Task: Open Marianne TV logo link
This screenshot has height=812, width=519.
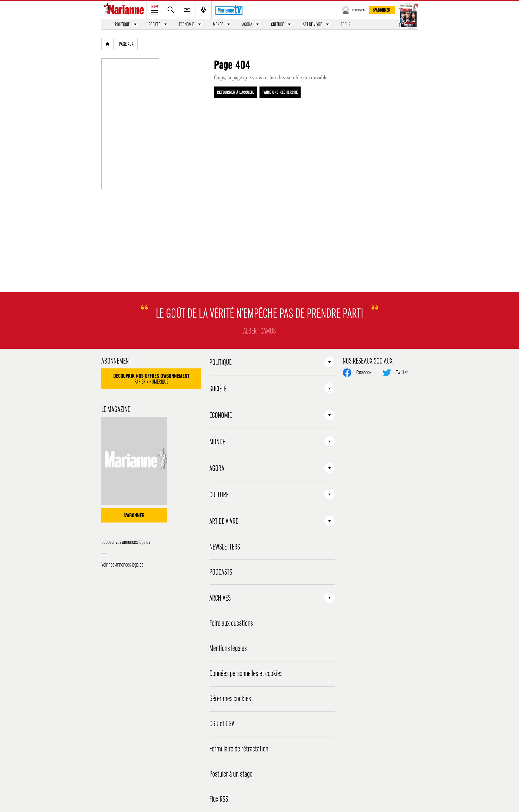Action: [229, 10]
